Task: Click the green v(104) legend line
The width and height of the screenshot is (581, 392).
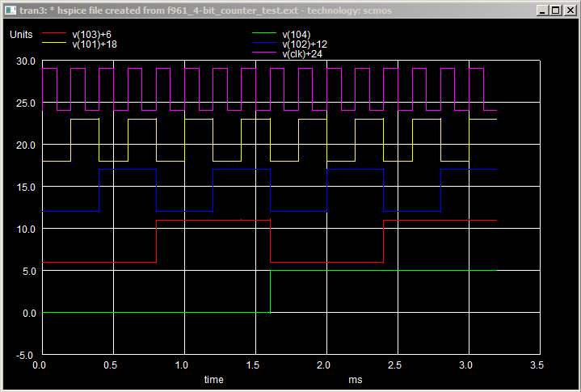Action: tap(263, 35)
